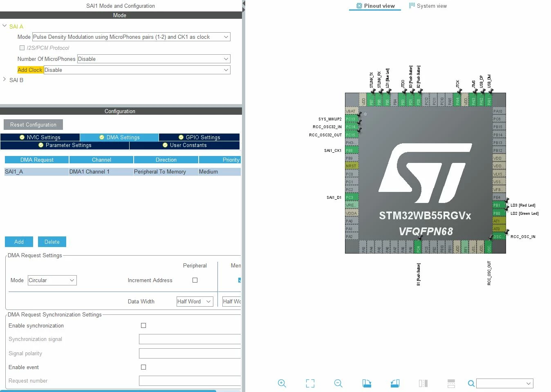Click pin PA11 on the top edge

coord(489,100)
